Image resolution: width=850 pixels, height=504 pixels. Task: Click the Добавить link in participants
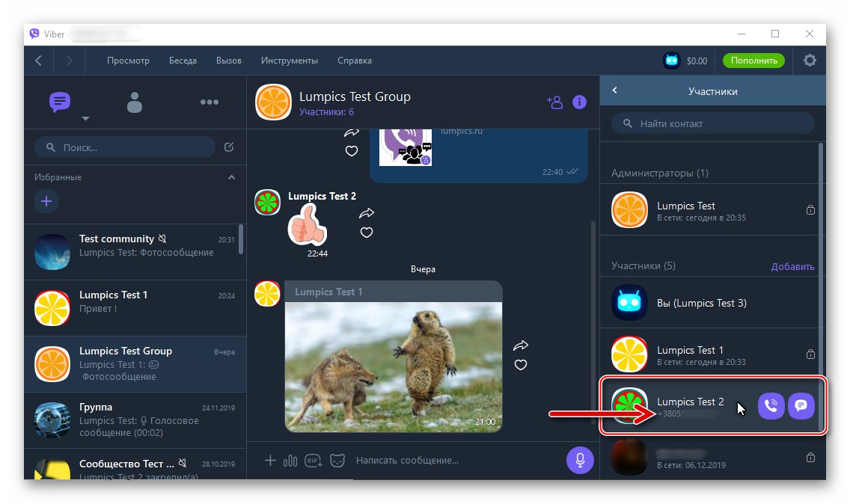pyautogui.click(x=792, y=266)
